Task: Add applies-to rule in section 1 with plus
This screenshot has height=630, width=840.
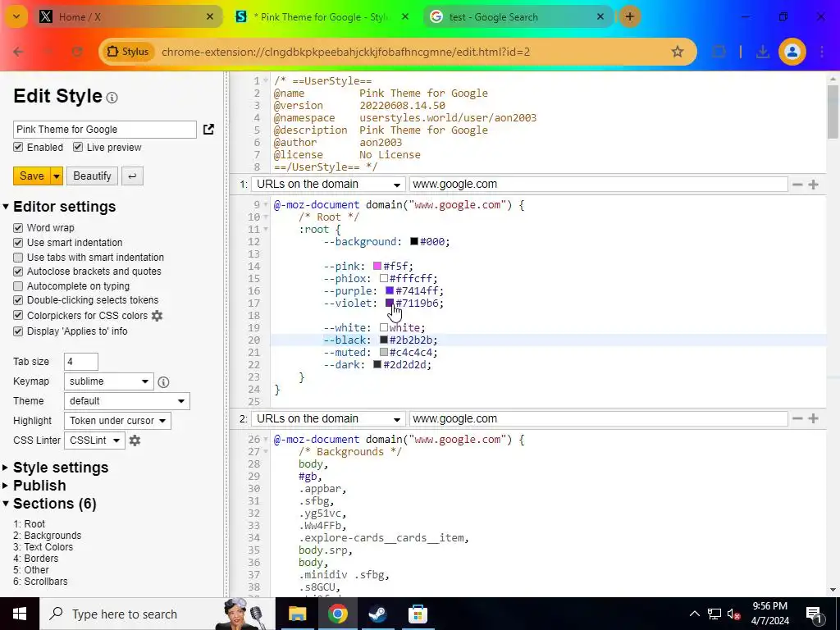Action: coord(813,185)
